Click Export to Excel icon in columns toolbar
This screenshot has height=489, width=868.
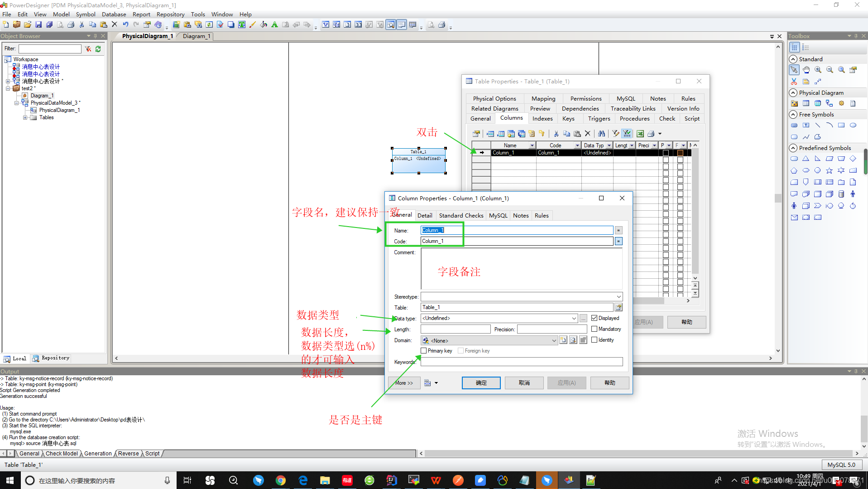(x=640, y=134)
